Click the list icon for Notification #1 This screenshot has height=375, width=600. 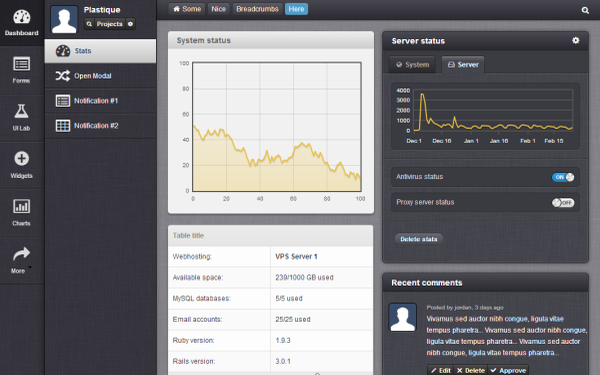[x=63, y=101]
